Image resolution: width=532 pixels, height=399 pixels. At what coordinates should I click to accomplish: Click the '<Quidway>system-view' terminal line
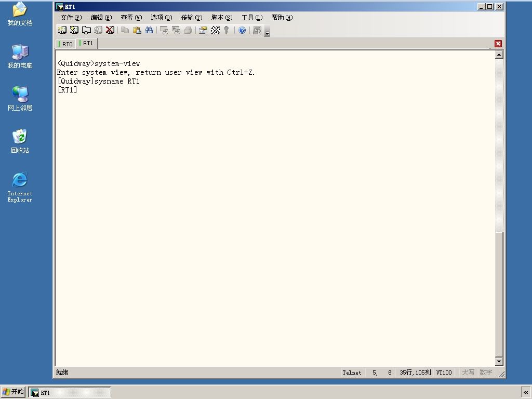click(98, 63)
